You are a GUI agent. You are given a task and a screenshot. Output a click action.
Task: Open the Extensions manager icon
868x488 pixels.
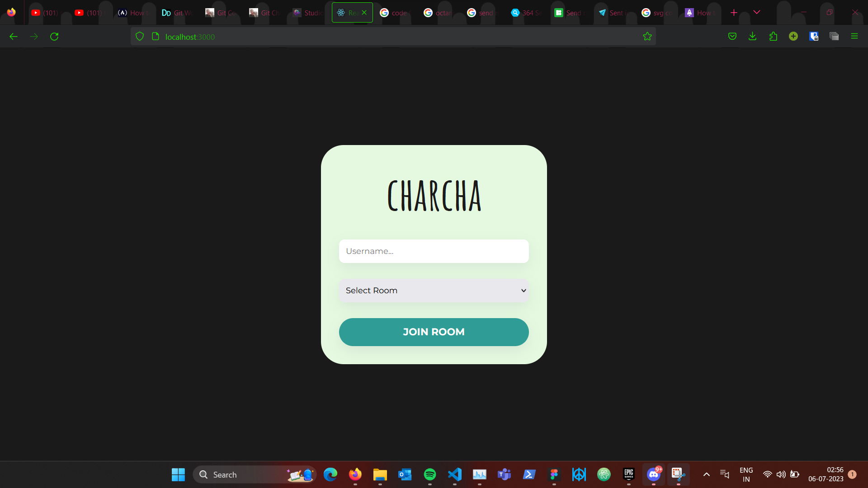point(773,36)
